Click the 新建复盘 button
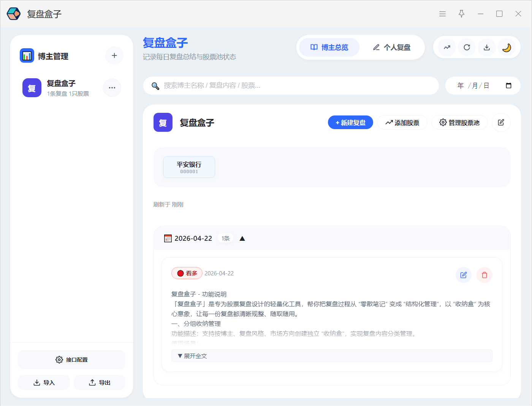Screen dimensions: 532x406 350,123
